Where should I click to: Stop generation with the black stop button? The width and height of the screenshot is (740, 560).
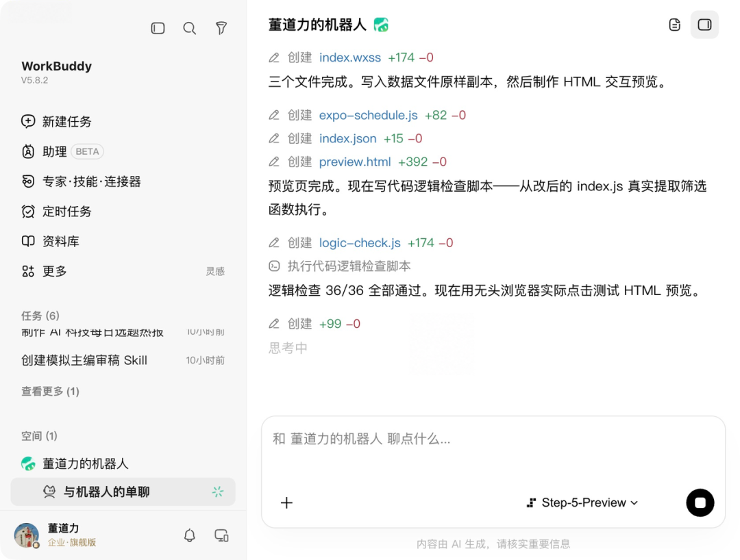(700, 502)
